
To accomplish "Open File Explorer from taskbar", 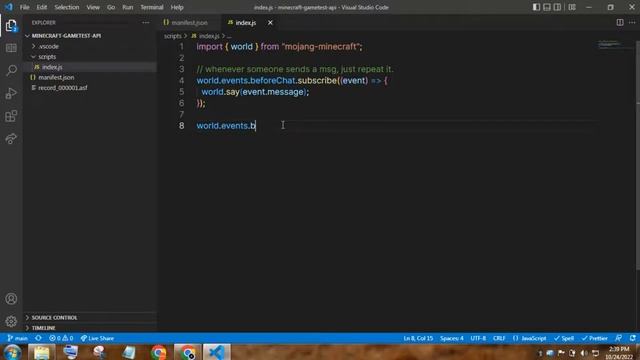I will point(42,352).
